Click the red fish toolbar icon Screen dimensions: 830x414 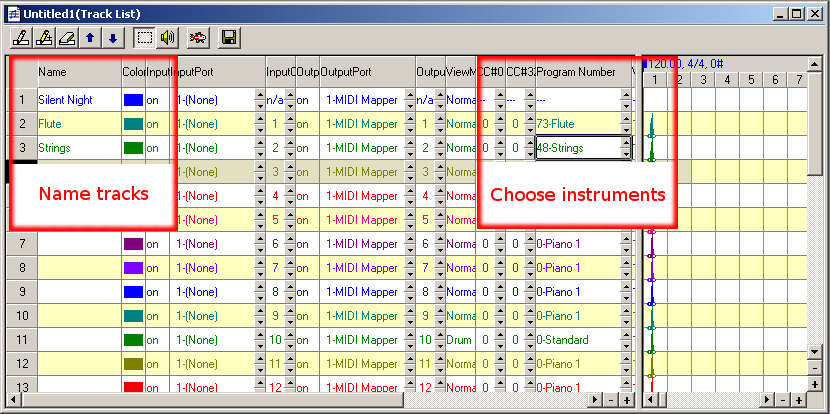pyautogui.click(x=198, y=38)
